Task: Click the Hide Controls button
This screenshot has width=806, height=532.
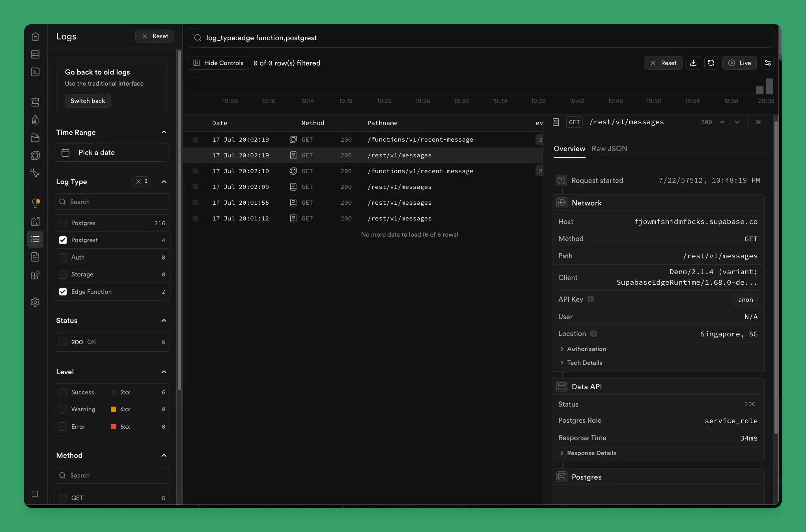Action: (218, 63)
